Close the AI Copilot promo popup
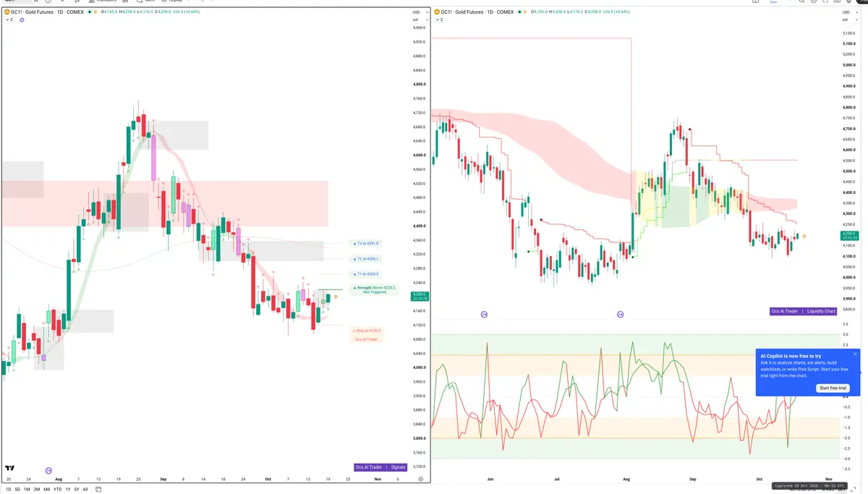 tap(855, 354)
